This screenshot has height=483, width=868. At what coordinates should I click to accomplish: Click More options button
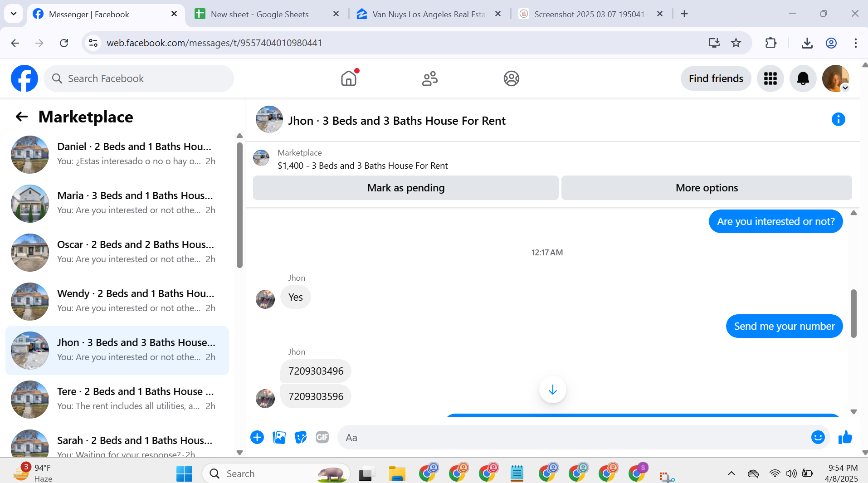pyautogui.click(x=707, y=188)
